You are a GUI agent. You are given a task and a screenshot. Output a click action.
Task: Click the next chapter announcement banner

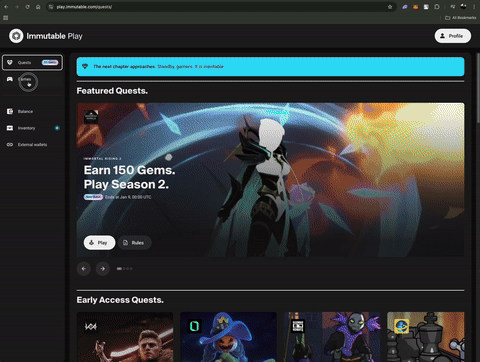pos(270,67)
